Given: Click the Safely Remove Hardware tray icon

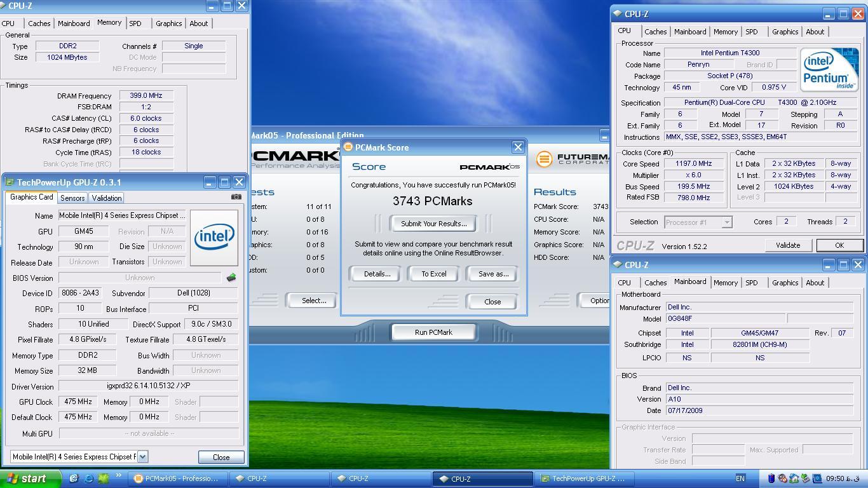Looking at the screenshot, I should point(805,478).
